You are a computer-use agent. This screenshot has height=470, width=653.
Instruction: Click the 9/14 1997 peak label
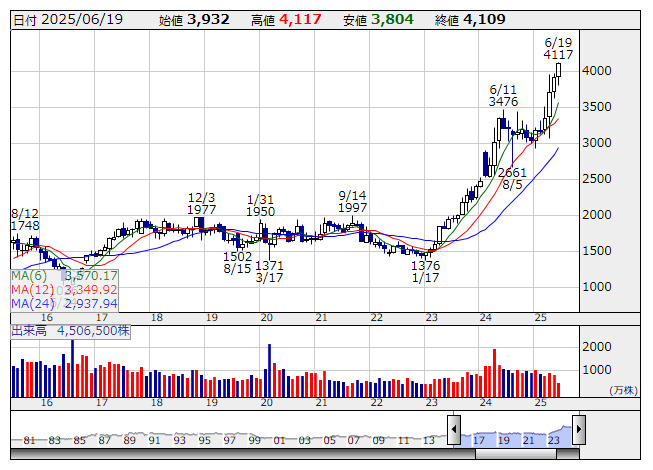click(x=352, y=201)
